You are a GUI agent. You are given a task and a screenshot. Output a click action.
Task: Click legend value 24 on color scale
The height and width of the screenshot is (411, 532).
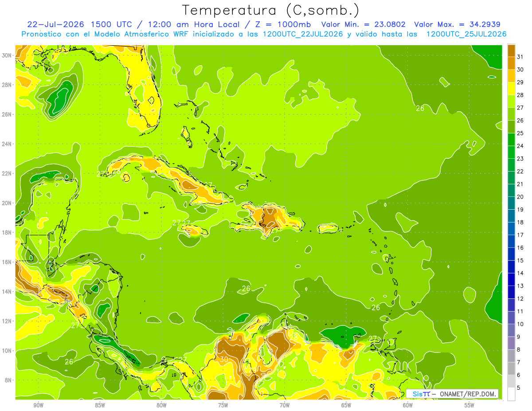tap(520, 146)
